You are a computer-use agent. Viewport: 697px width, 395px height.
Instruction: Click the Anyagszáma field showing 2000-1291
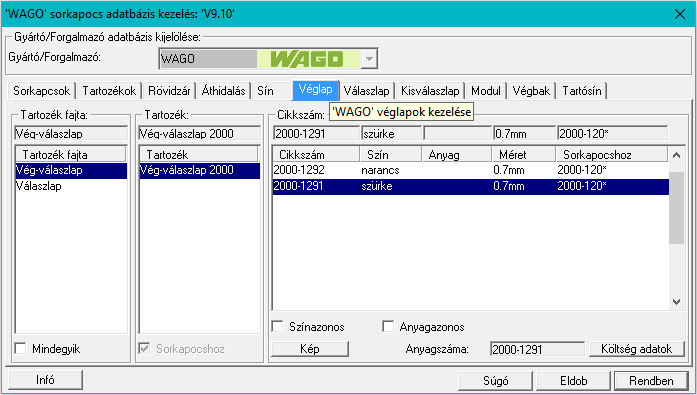tap(537, 349)
